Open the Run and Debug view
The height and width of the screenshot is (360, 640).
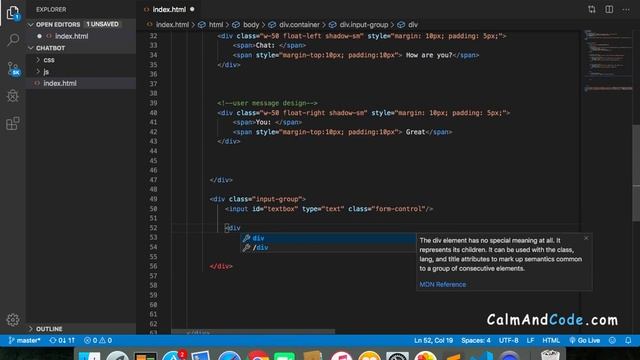(x=13, y=96)
